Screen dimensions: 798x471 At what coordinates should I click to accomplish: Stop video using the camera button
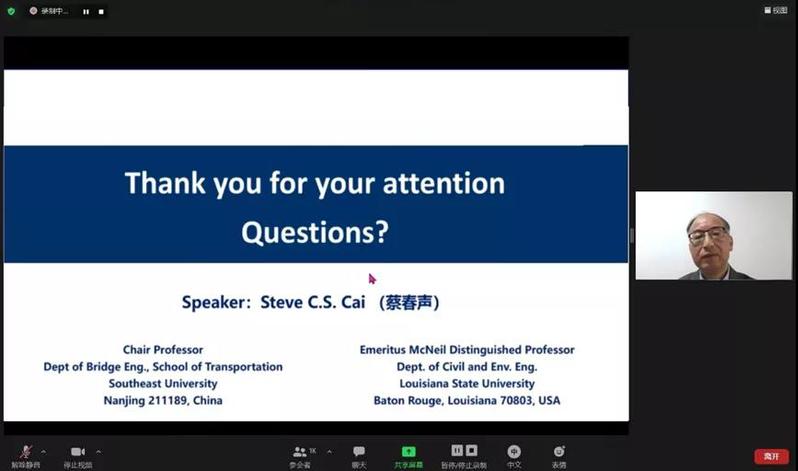[78, 453]
